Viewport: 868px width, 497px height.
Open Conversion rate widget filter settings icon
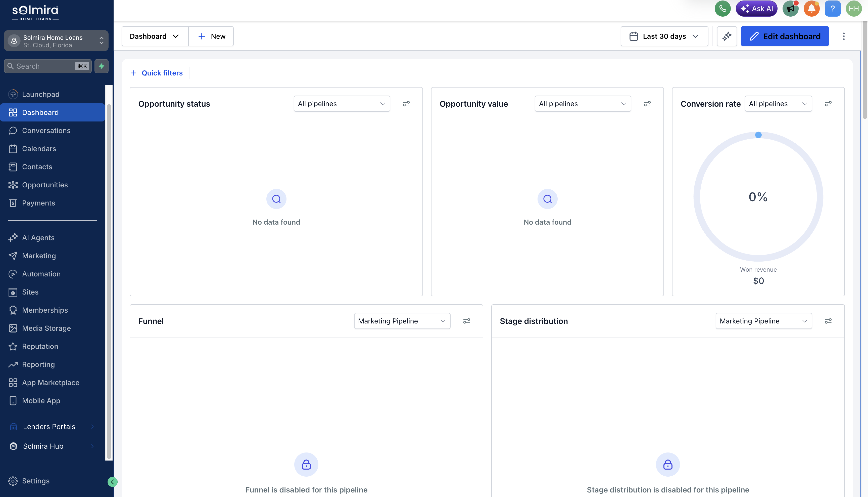[828, 103]
